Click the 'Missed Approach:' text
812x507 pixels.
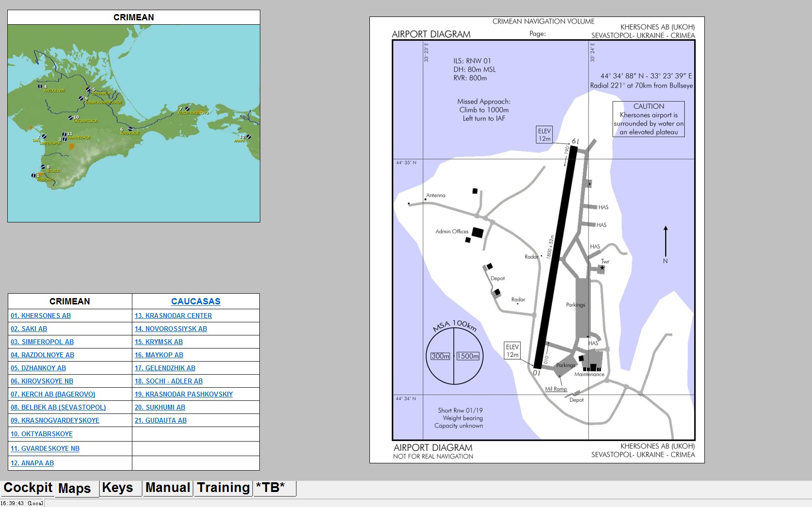(484, 101)
